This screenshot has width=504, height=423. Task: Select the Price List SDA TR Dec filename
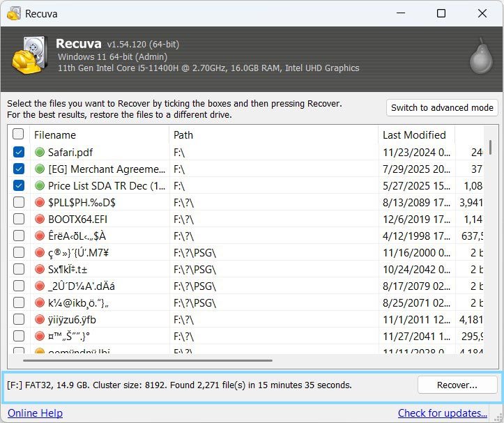pos(107,186)
